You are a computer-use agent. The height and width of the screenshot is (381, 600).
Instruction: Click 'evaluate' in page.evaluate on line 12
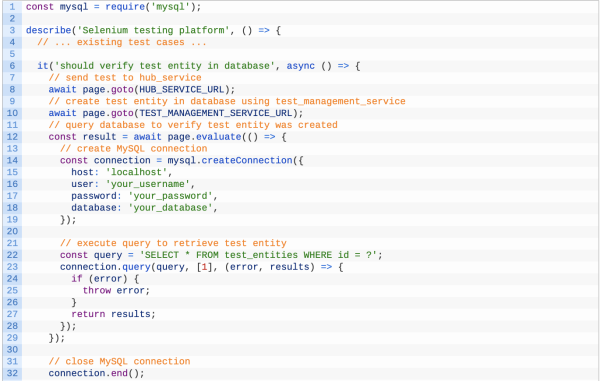click(218, 137)
